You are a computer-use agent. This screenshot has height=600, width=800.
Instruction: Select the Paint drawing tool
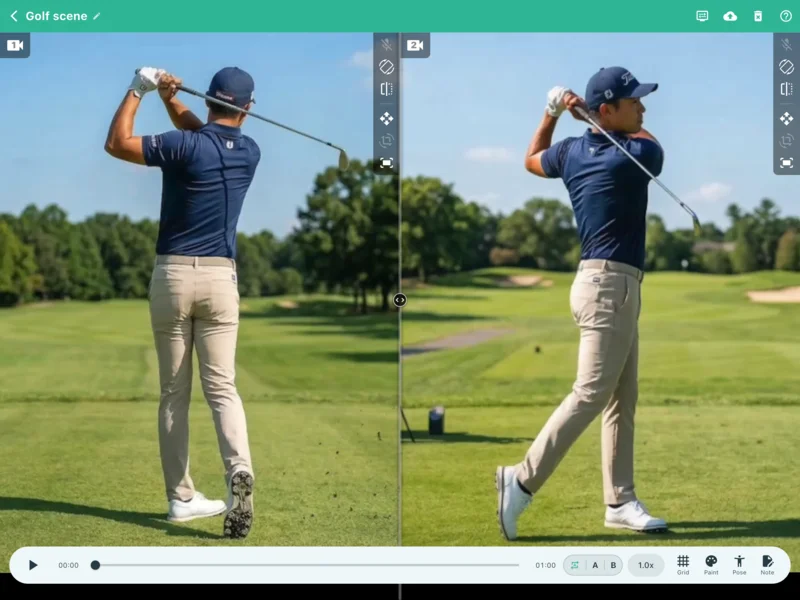(711, 561)
